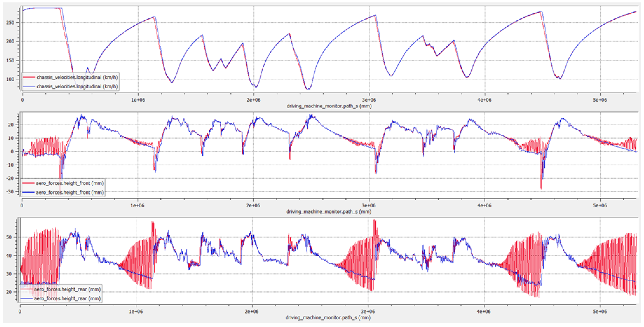Screen dimensions: 644x327
Task: Click the red chassis_velocities.longitudinal legend entry
Action: [x=77, y=77]
